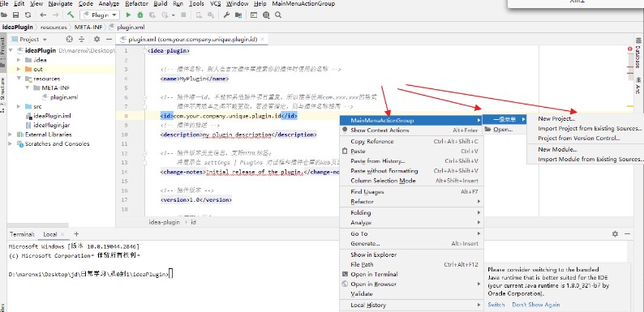Viewport: 644px width, 312px height.
Task: Expand the src folder in project tree
Action: (19, 106)
